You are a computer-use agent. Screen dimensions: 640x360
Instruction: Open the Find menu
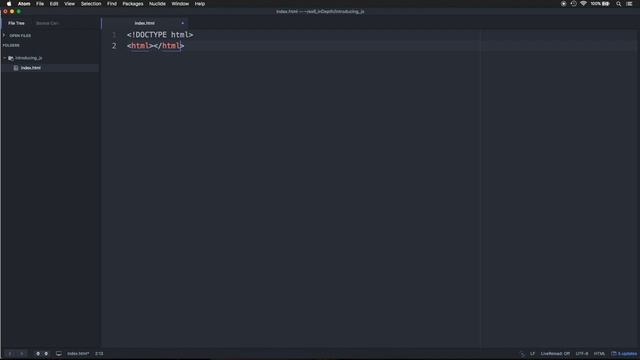(112, 4)
